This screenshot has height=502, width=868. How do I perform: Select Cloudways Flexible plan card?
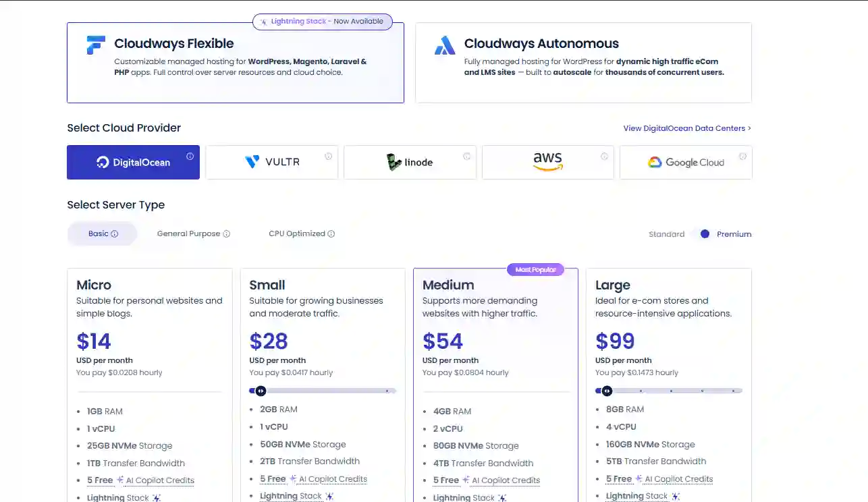click(x=236, y=63)
